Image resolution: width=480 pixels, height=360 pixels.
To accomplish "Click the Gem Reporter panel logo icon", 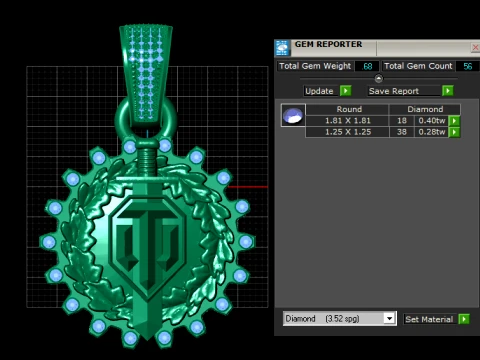I will 282,48.
